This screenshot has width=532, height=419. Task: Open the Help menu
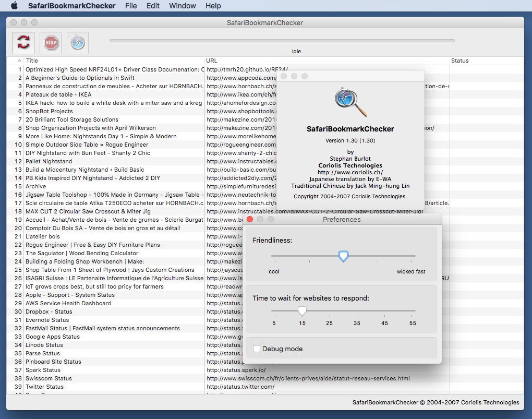pos(213,6)
